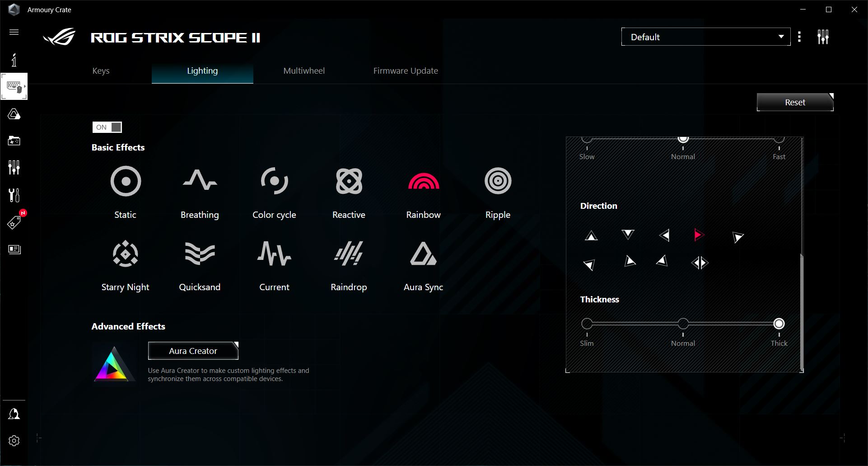Choose the double outward horizontal direction arrow
868x466 pixels.
tap(700, 263)
